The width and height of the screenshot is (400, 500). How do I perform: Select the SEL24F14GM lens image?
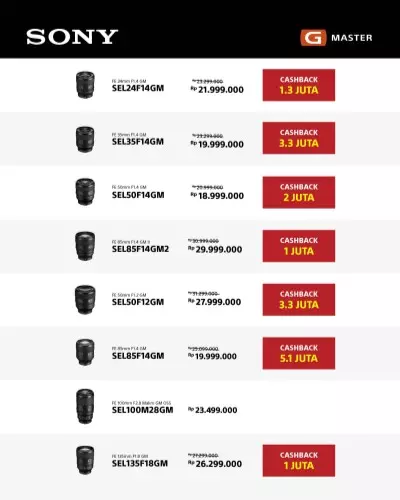(x=85, y=85)
